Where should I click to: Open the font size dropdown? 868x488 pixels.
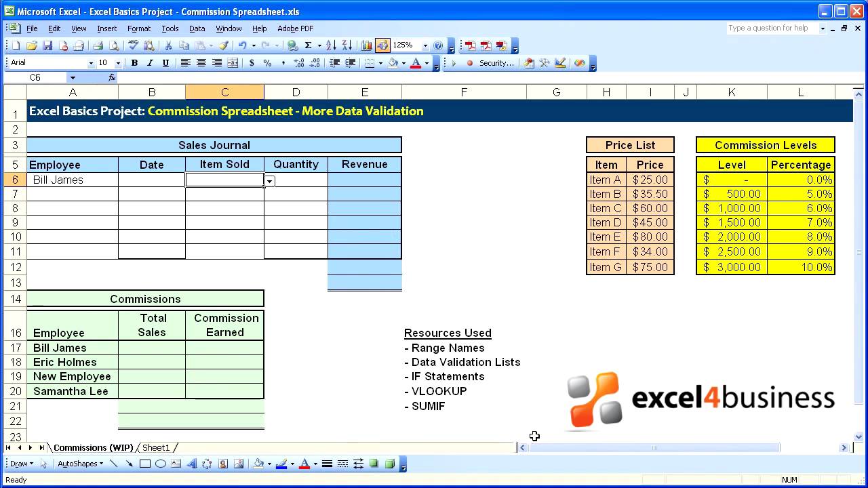[x=118, y=63]
